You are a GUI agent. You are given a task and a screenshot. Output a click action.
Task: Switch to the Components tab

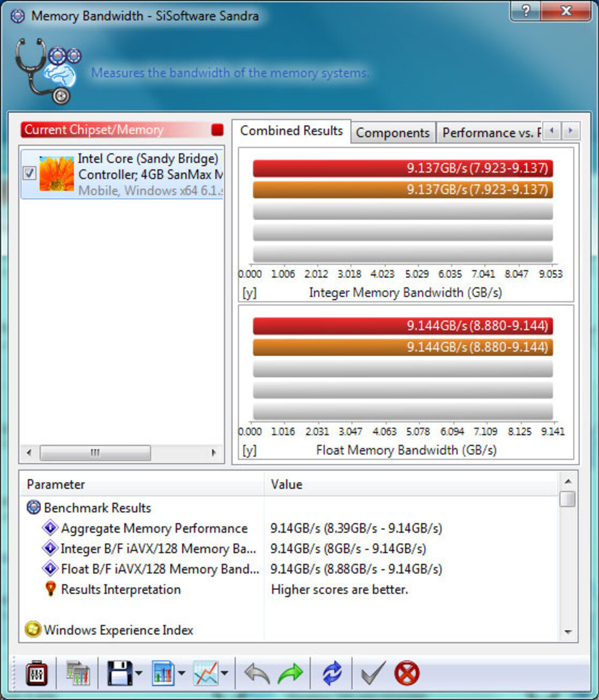pos(393,132)
